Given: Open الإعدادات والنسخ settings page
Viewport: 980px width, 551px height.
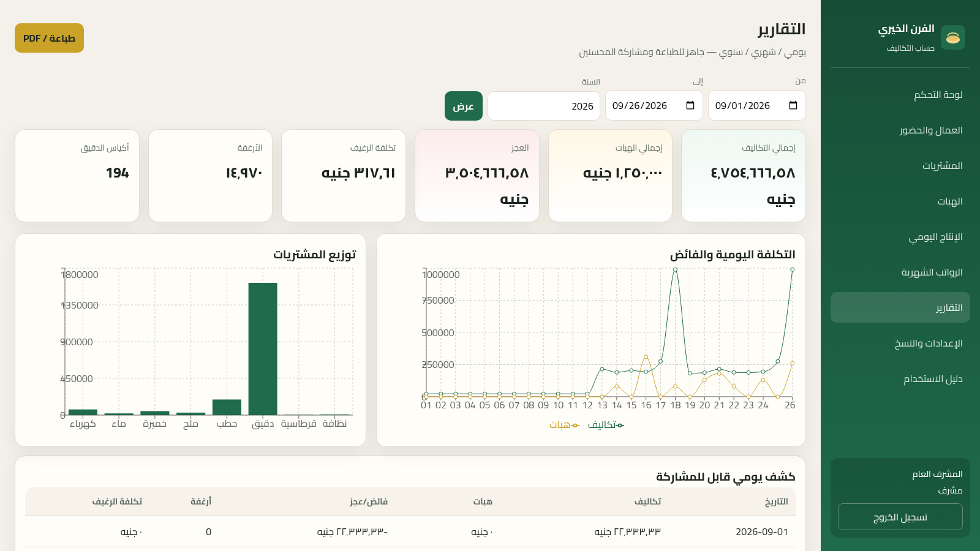Looking at the screenshot, I should click(900, 343).
